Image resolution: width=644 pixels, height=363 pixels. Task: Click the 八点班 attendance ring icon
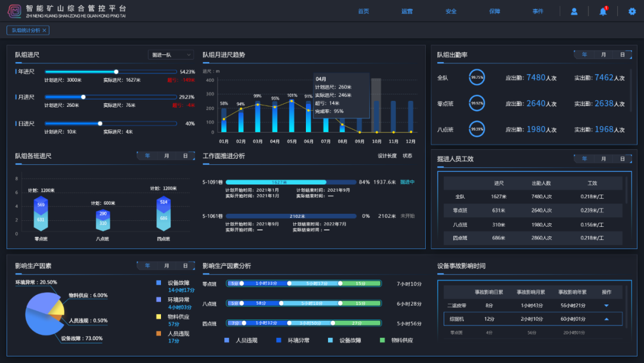coord(476,129)
